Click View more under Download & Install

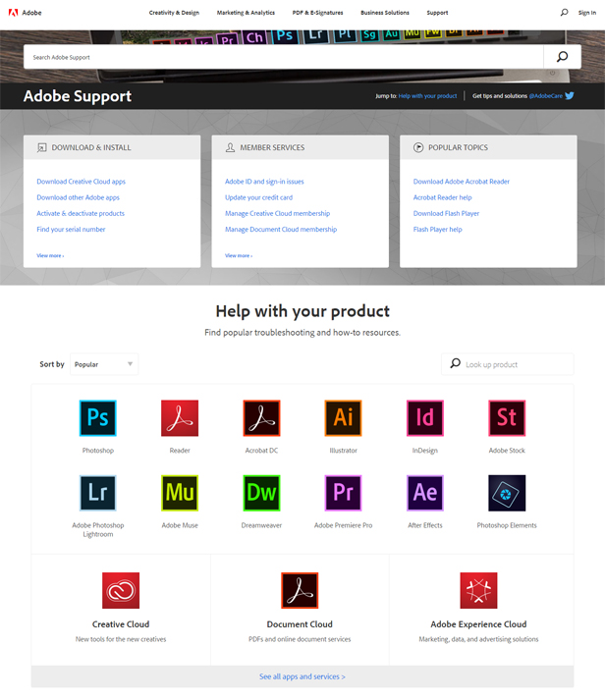(x=50, y=256)
